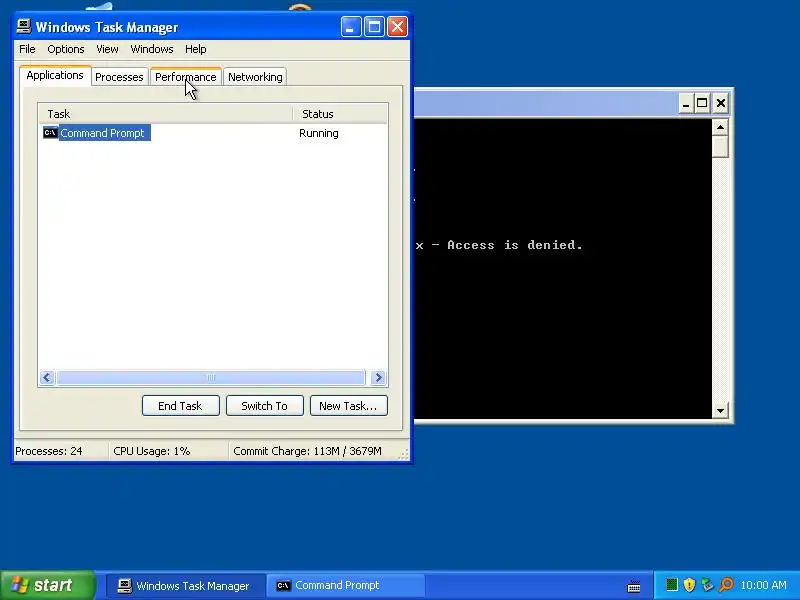800x600 pixels.
Task: Click the "CPU Usage: 1%" status entry
Action: (152, 451)
